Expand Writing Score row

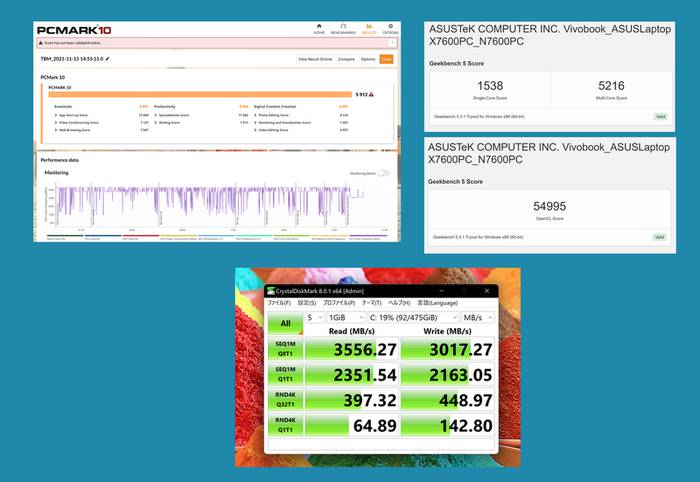tap(155, 122)
